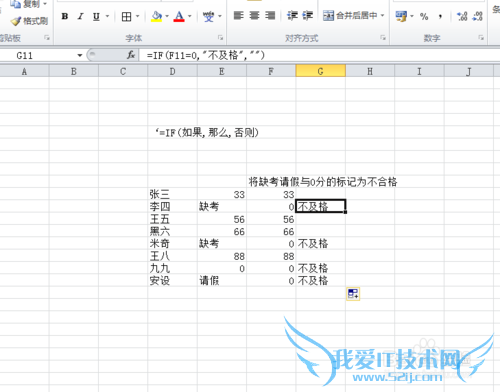Open the font color dropdown arrow
The image size is (500, 392).
click(190, 16)
